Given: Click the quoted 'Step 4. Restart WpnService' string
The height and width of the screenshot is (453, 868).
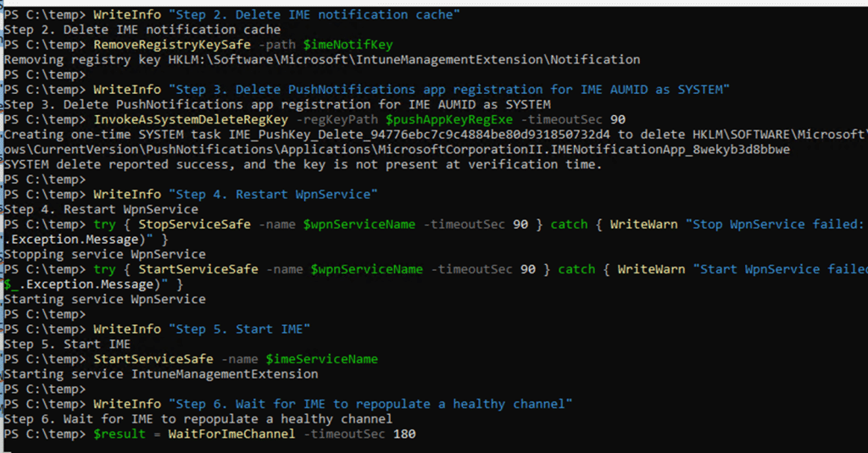Looking at the screenshot, I should click(x=273, y=194).
